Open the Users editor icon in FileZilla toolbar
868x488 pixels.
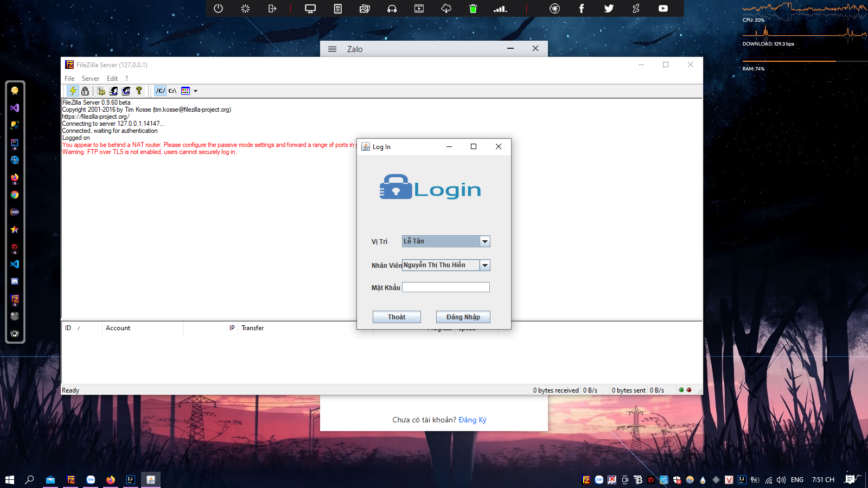(x=114, y=91)
